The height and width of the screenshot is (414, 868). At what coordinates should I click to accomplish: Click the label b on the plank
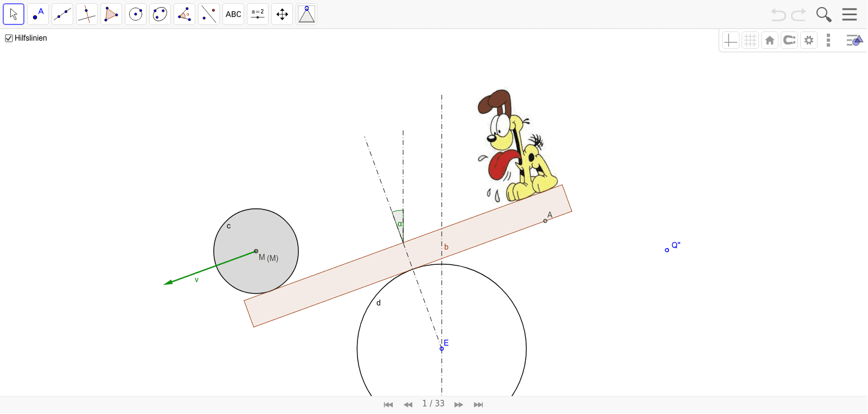tap(446, 247)
